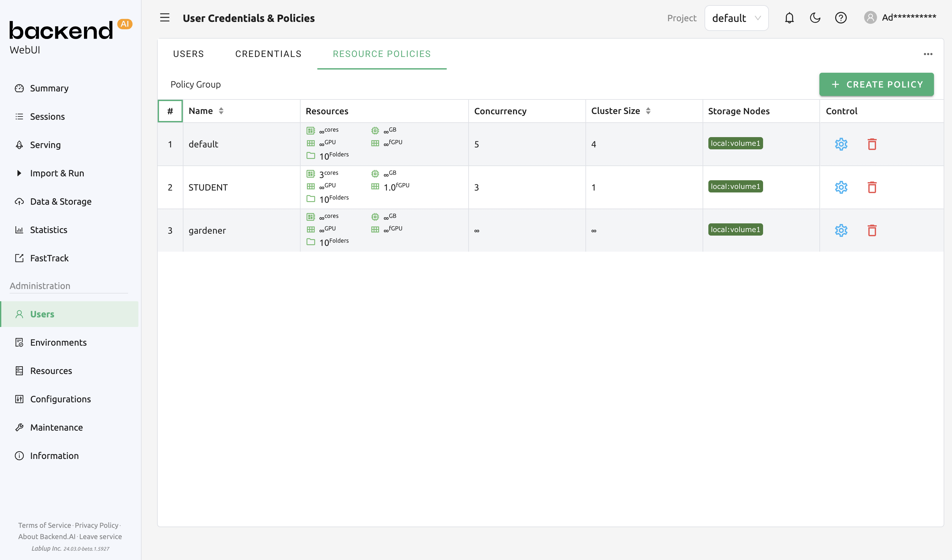
Task: Delete the gardener policy
Action: (x=872, y=230)
